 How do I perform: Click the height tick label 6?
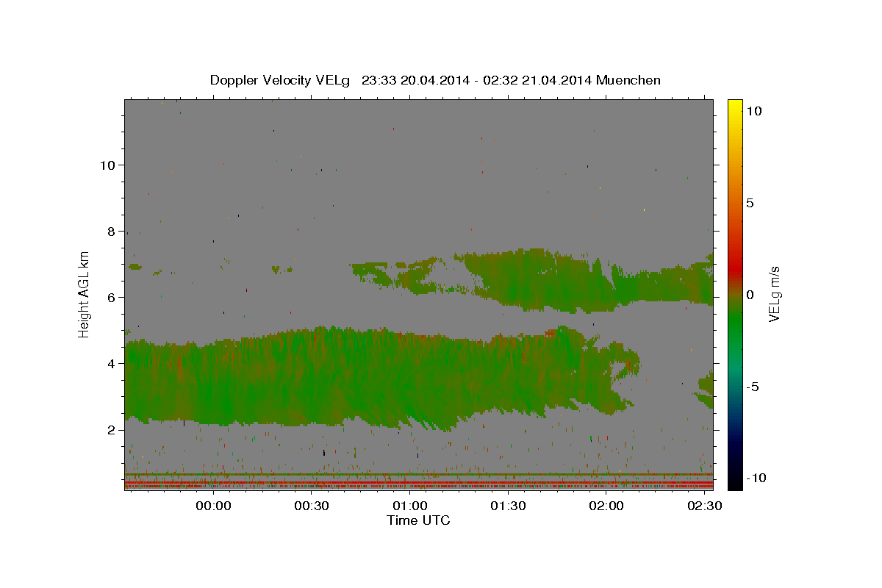coord(110,298)
